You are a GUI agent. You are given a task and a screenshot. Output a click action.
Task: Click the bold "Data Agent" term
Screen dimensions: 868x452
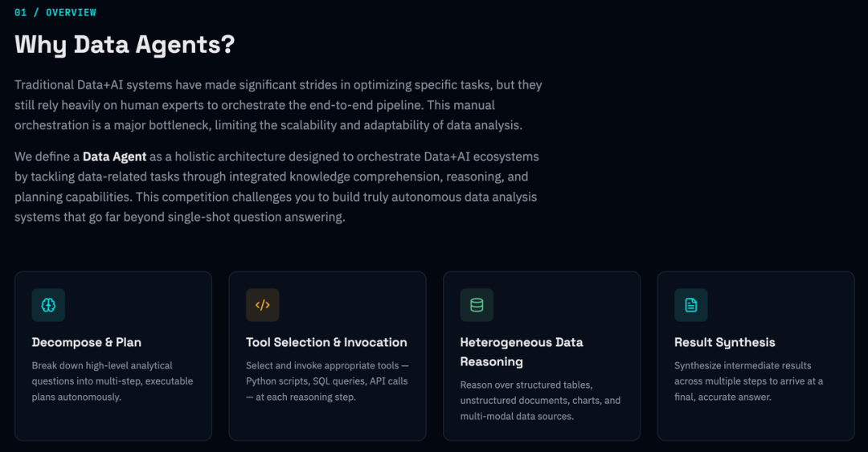click(114, 157)
